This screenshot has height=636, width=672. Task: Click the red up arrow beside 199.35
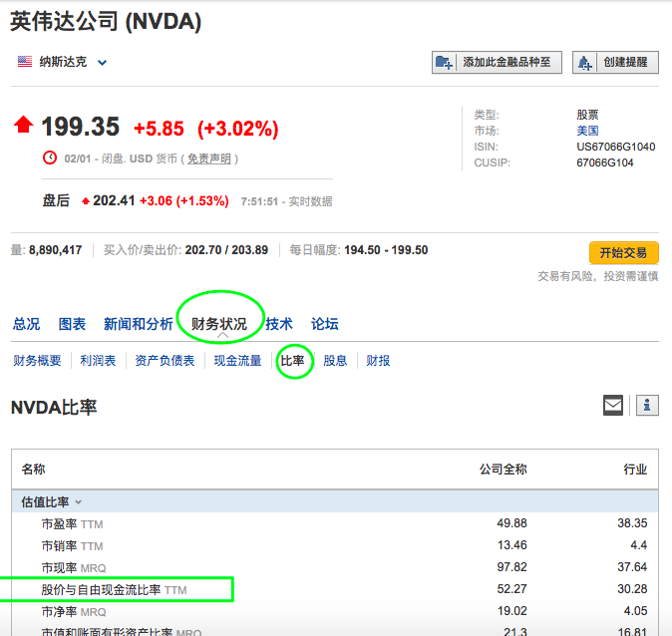click(24, 125)
